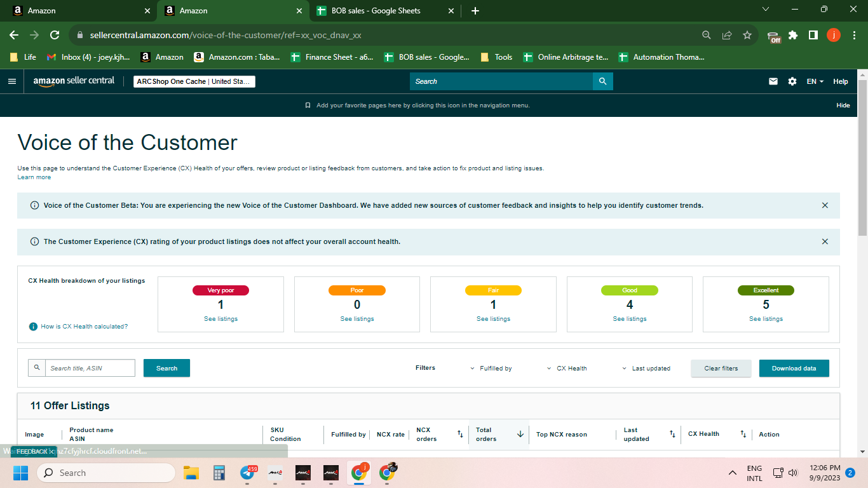See listings under the Poor card
Viewport: 868px width, 488px height.
tap(357, 319)
